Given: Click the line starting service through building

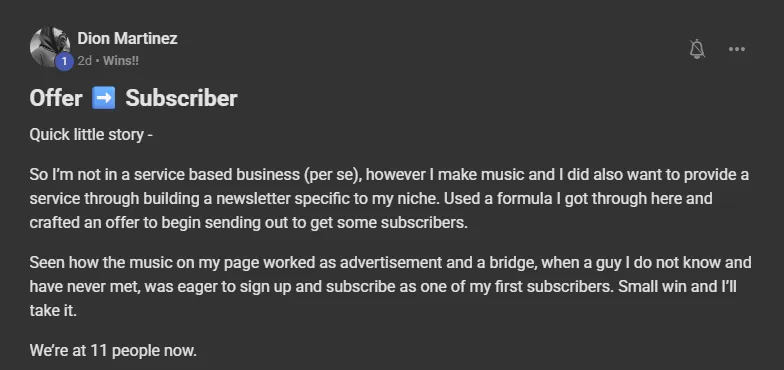Looking at the screenshot, I should [370, 198].
